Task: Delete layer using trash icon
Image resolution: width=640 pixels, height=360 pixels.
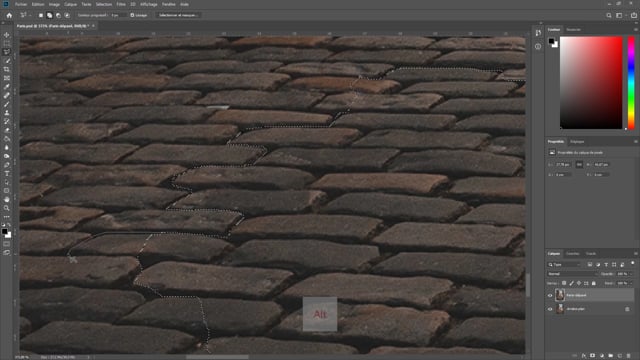Action: click(x=629, y=356)
